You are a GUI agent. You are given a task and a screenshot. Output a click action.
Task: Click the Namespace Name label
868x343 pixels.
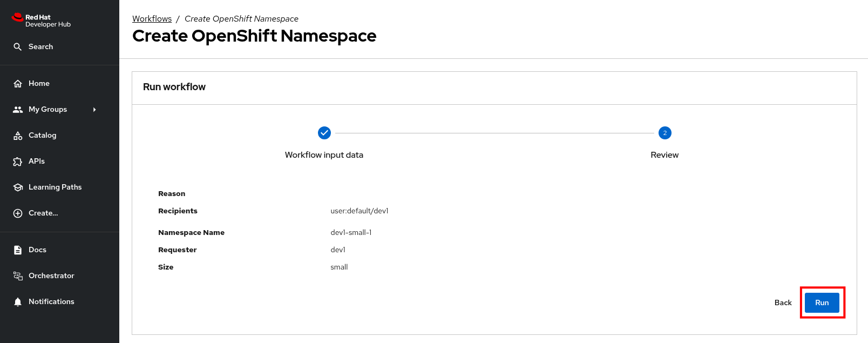191,233
